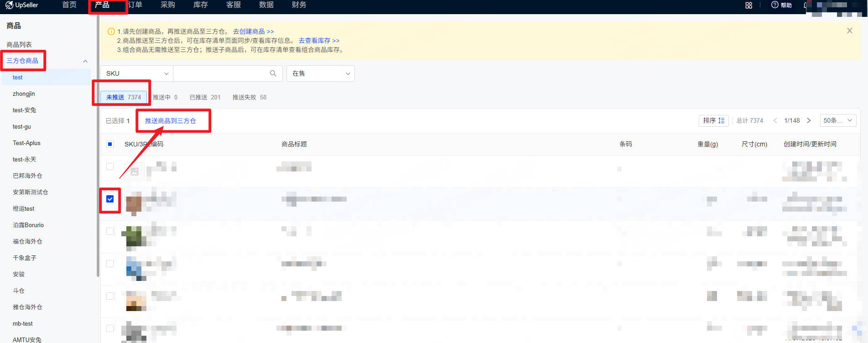This screenshot has width=868, height=343.
Task: Click the search magnifier icon
Action: [x=273, y=73]
